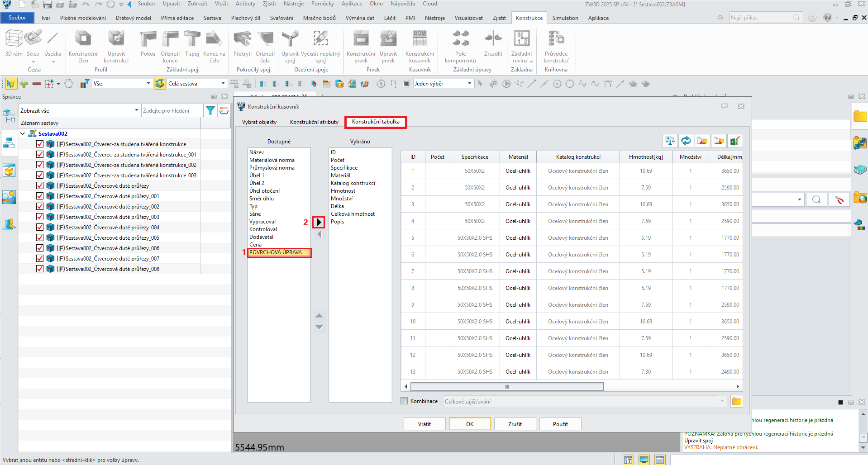The image size is (868, 465).
Task: Move selected item up in list
Action: click(319, 316)
